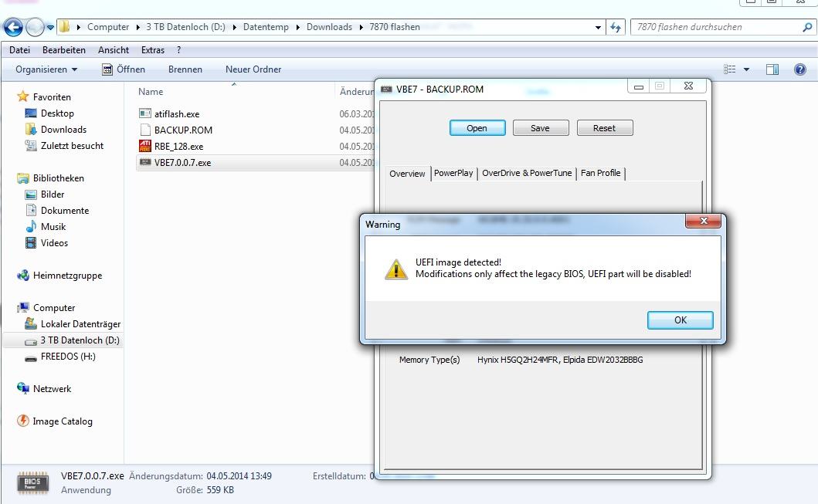Viewport: 818px width, 504px height.
Task: Open the Bearbeiten menu
Action: [63, 50]
